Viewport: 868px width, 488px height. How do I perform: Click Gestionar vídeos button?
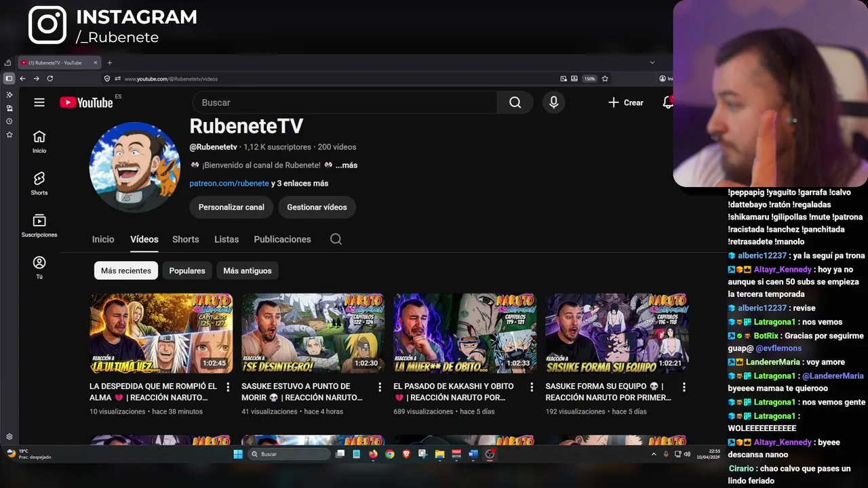(317, 207)
